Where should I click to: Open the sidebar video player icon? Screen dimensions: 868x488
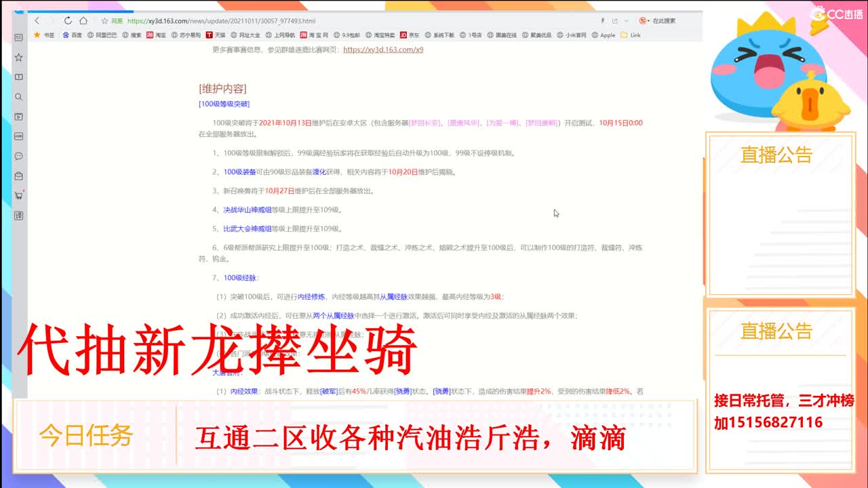coord(19,117)
